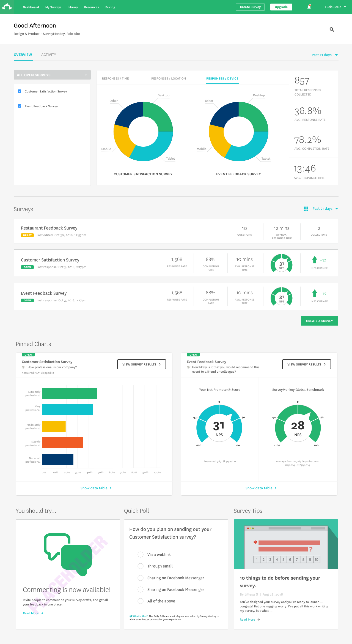Click arrow next to commenting Read More
The height and width of the screenshot is (644, 352).
click(x=42, y=613)
